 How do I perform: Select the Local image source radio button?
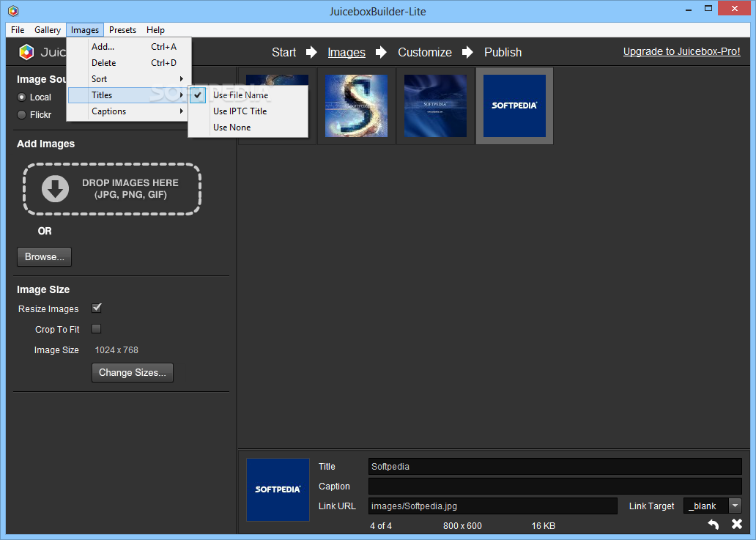pyautogui.click(x=21, y=97)
